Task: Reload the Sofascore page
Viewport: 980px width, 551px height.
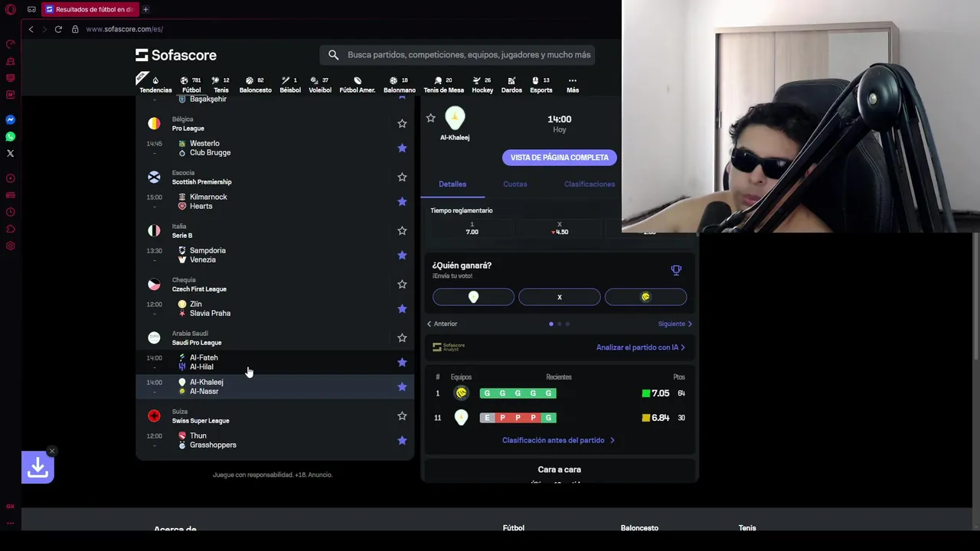Action: (x=58, y=29)
